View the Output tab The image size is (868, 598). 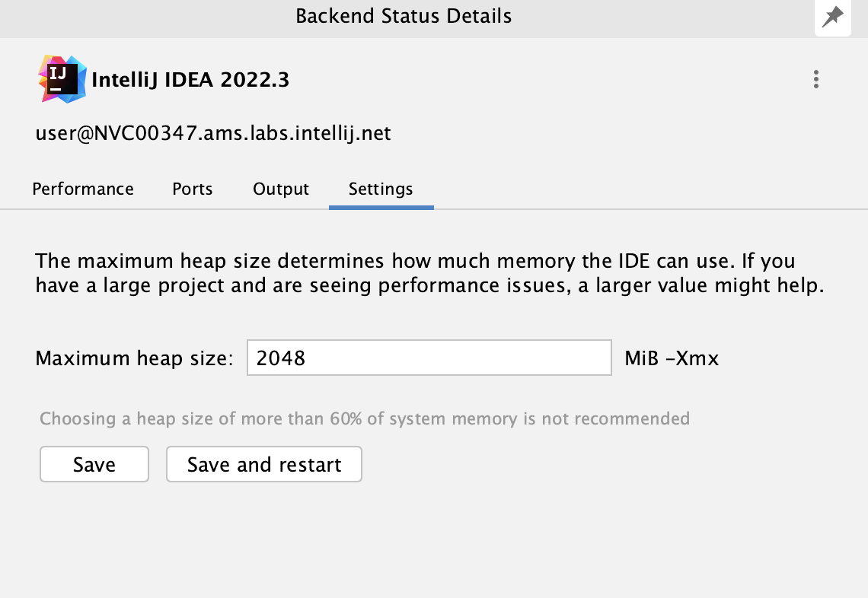280,189
